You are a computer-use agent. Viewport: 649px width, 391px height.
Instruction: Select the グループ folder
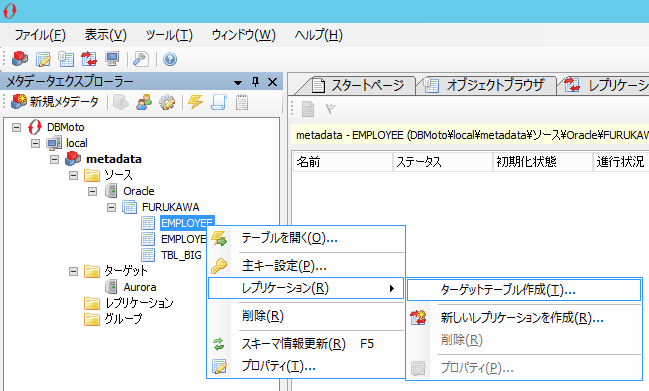[123, 319]
